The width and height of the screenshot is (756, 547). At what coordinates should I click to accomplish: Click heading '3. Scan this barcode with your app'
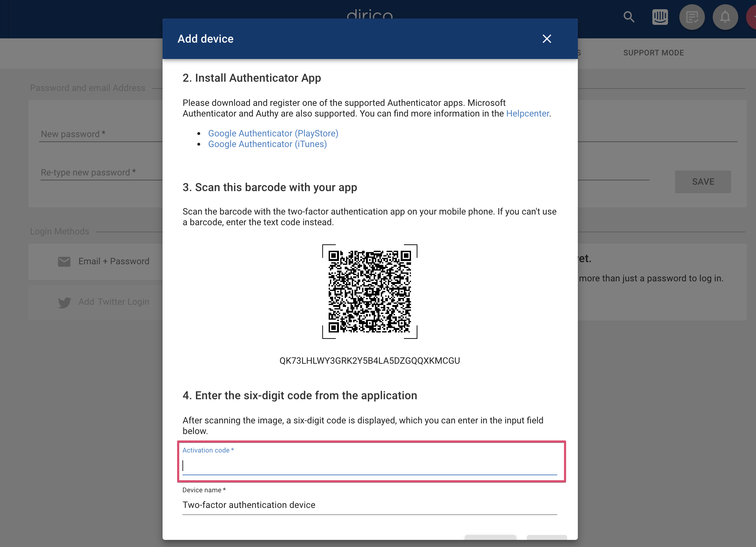(270, 187)
